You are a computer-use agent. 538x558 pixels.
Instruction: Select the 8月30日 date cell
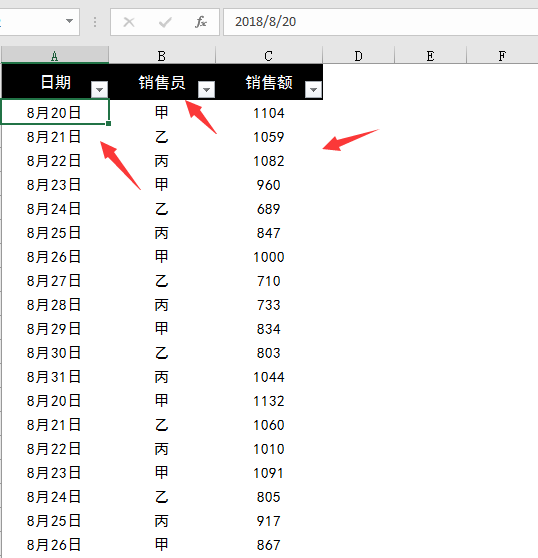coord(55,353)
